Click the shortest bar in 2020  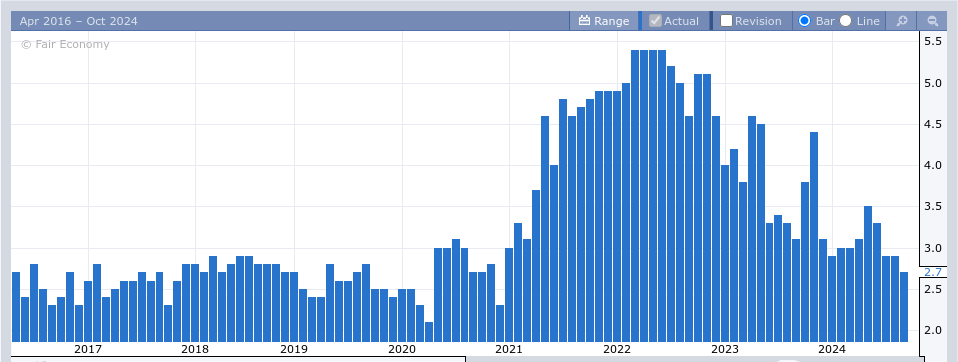[429, 332]
